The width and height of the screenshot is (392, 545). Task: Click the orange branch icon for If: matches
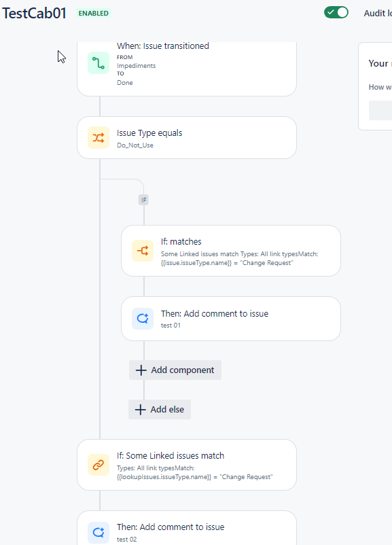point(143,251)
